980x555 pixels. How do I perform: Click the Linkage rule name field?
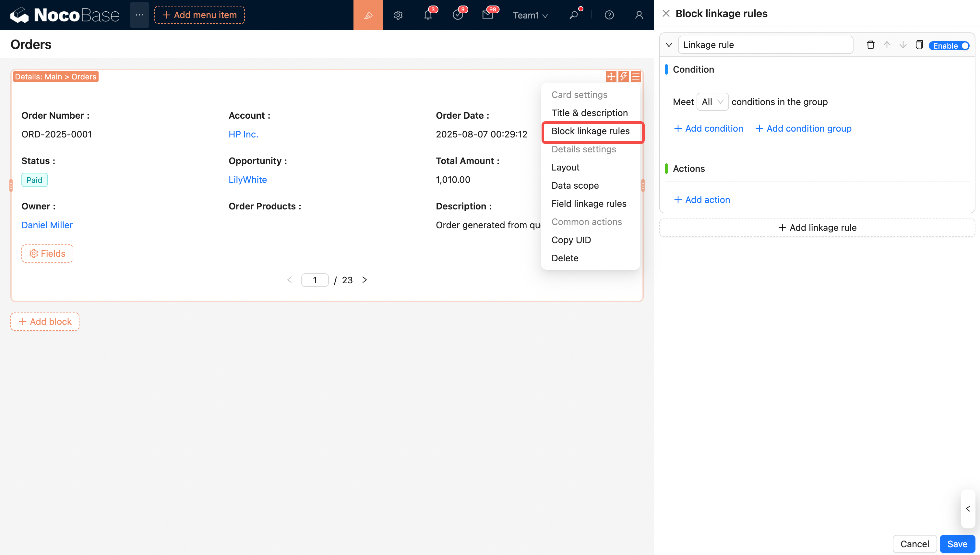[765, 45]
